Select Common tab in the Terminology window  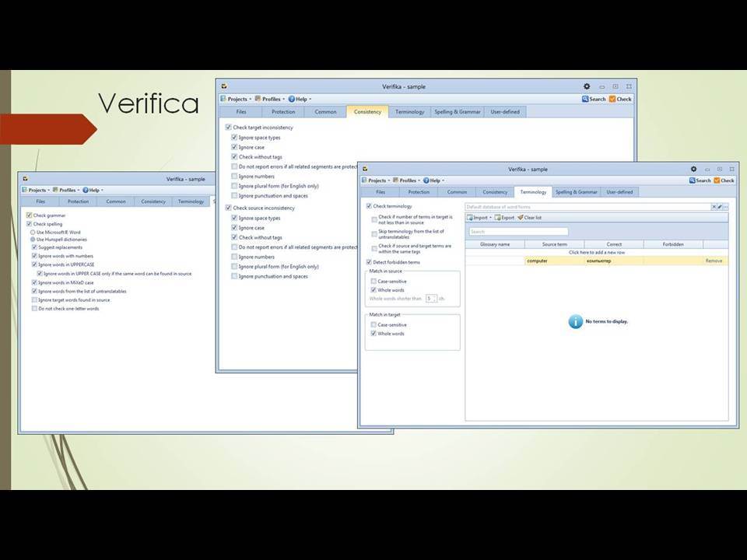pos(457,192)
